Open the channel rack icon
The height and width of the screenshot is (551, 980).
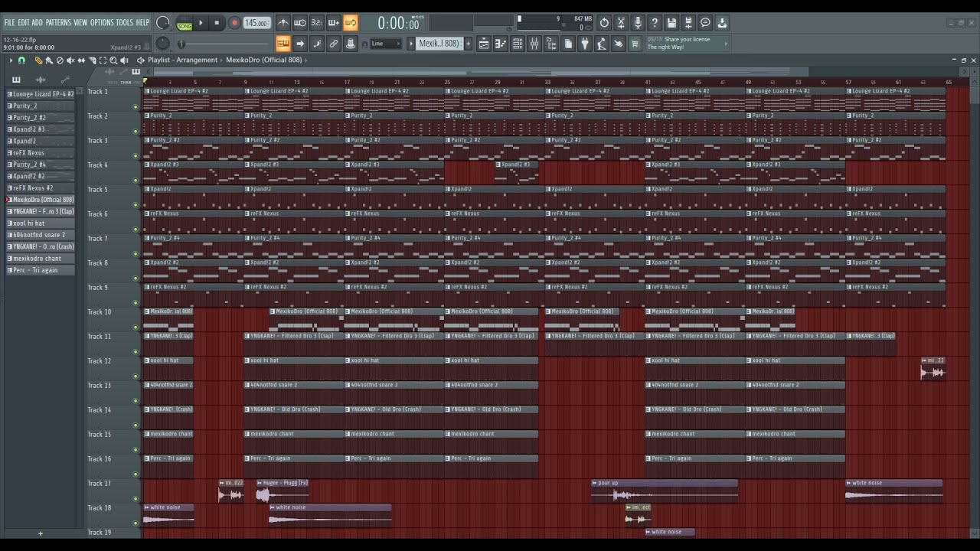pyautogui.click(x=518, y=44)
